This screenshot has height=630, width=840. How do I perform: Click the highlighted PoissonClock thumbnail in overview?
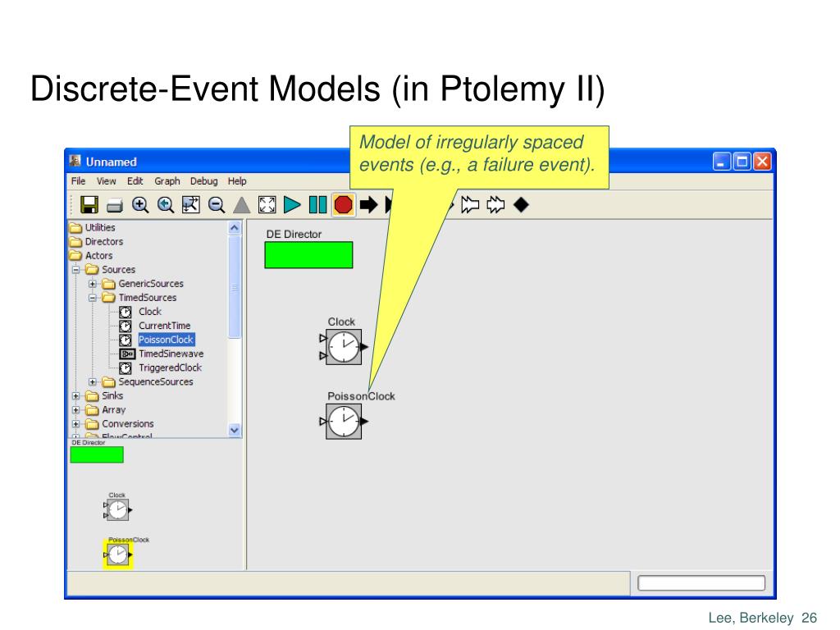(118, 555)
